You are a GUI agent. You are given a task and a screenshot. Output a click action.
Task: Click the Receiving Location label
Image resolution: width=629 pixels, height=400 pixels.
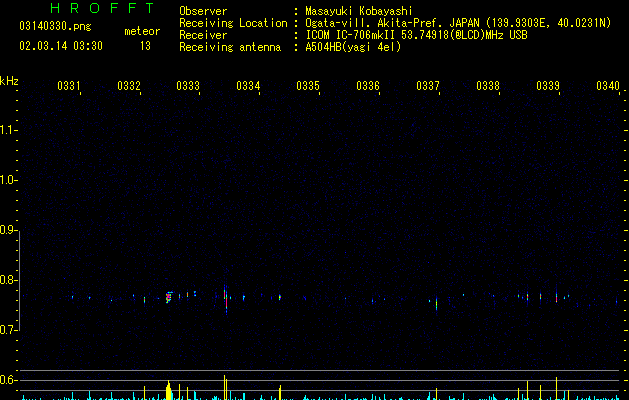click(x=233, y=23)
